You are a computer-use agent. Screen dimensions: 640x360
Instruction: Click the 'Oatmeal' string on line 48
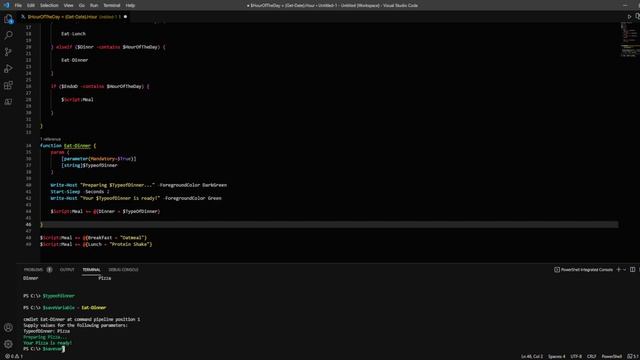133,238
